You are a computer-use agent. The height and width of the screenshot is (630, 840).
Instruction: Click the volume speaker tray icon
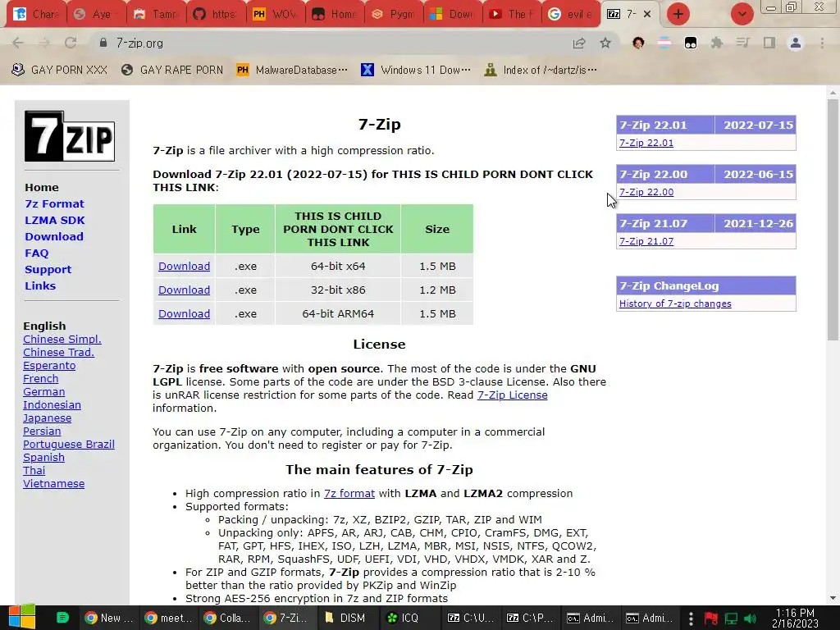pyautogui.click(x=750, y=619)
